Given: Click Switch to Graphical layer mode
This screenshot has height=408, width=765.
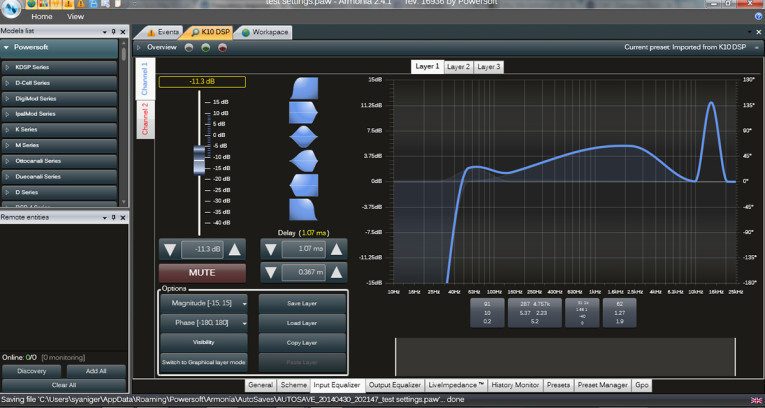Looking at the screenshot, I should 204,363.
